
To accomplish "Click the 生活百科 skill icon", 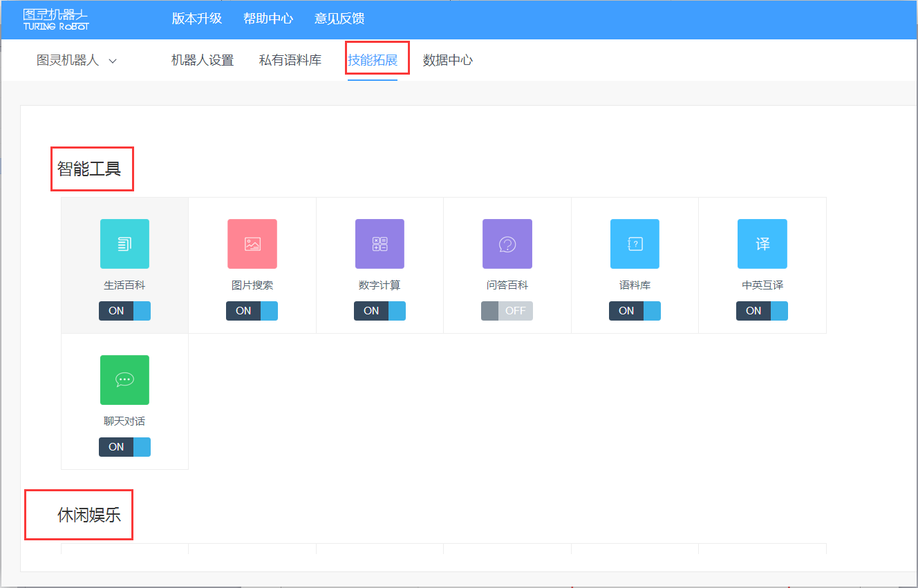I will point(124,244).
